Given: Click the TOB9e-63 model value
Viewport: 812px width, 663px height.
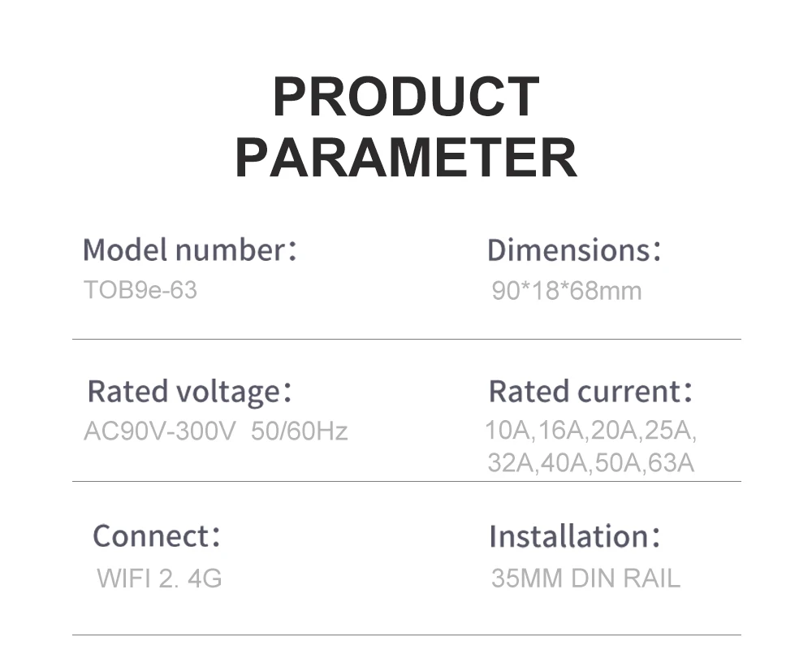Looking at the screenshot, I should (140, 290).
